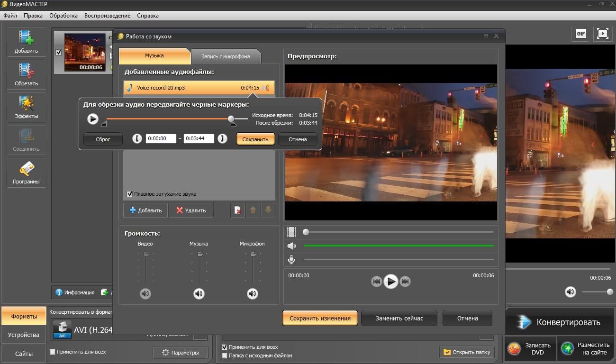Enable the Папка с исходным файлом checkbox
Screen dimensions: 616x364
(x=224, y=355)
